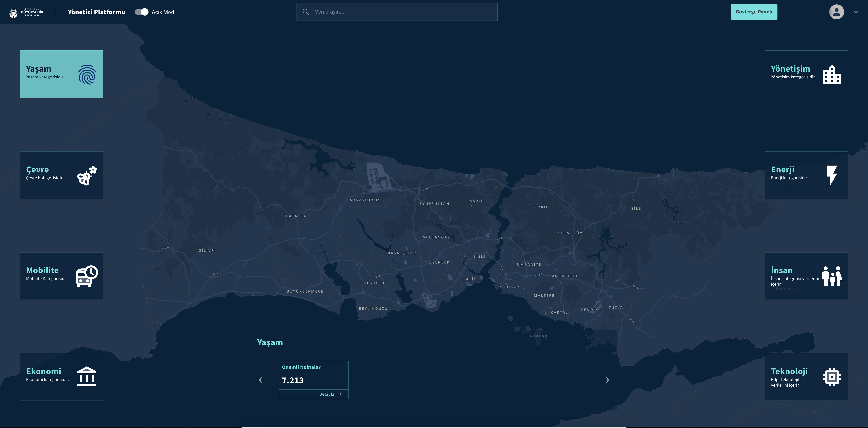Click the Çevre bee and flower icon
This screenshot has height=428, width=868.
click(87, 175)
